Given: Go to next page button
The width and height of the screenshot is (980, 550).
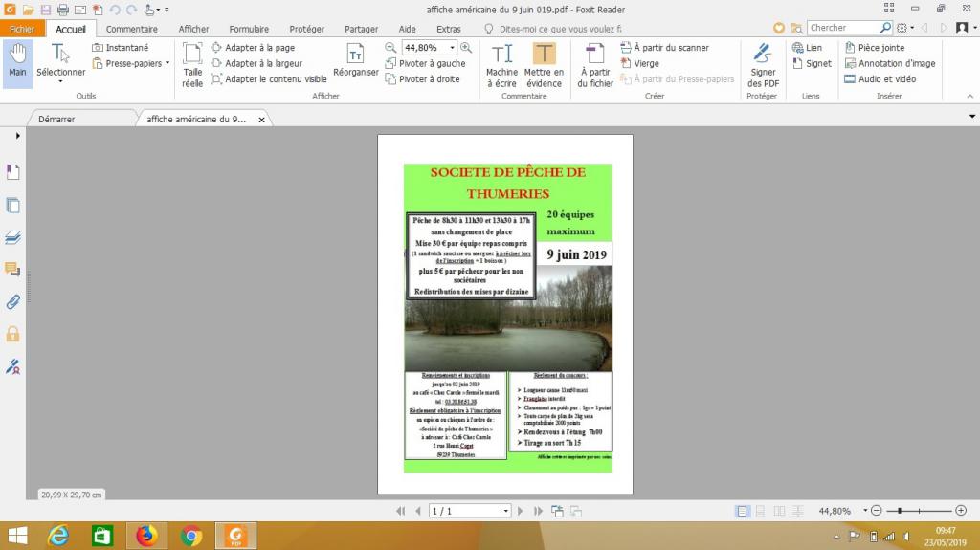Looking at the screenshot, I should [520, 511].
